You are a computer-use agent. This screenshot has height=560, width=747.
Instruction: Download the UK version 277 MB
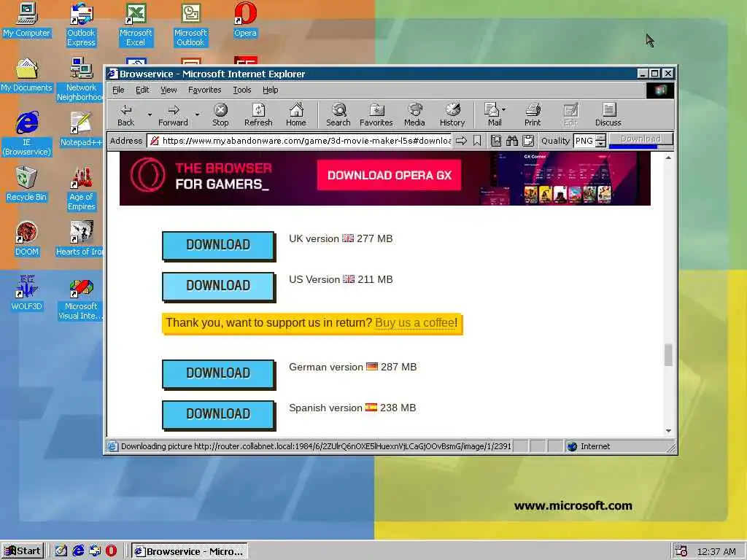[218, 245]
